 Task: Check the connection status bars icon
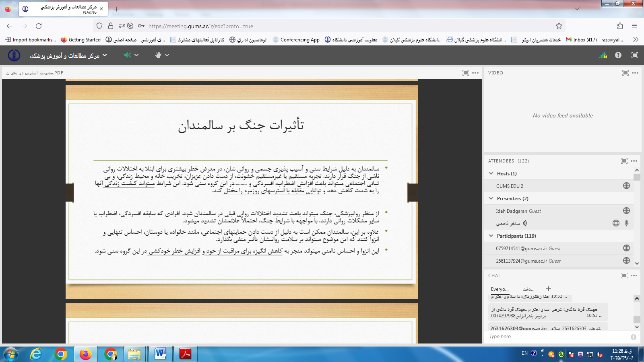click(x=603, y=56)
